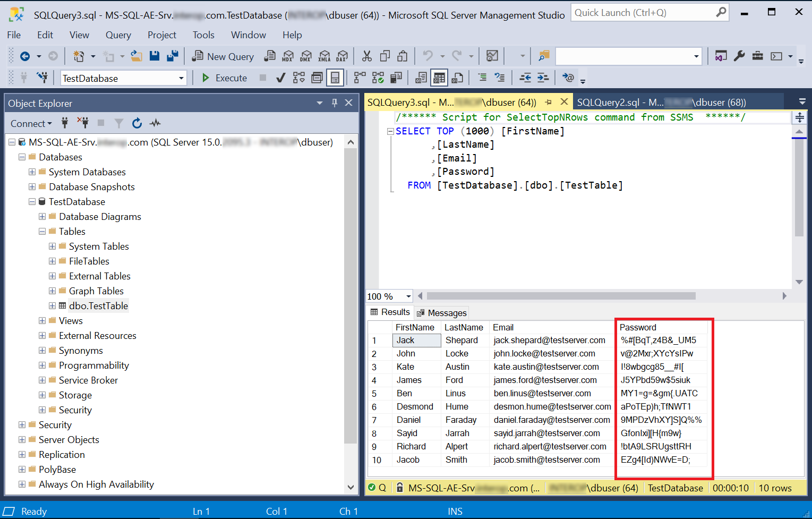Click the Cut scissors icon
812x519 pixels.
point(367,56)
